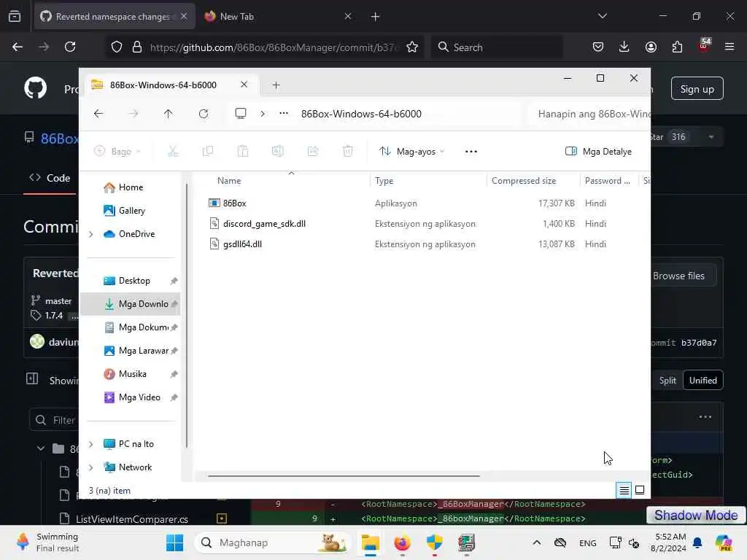The image size is (747, 560).
Task: Click the Copy icon in Explorer toolbar
Action: click(x=208, y=152)
